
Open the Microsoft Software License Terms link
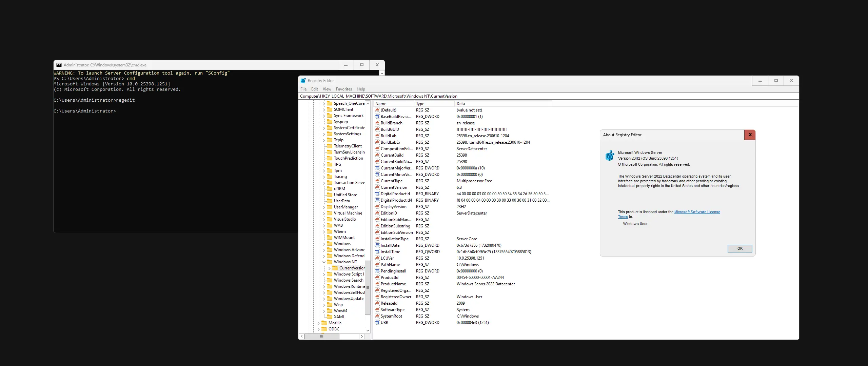pyautogui.click(x=697, y=212)
